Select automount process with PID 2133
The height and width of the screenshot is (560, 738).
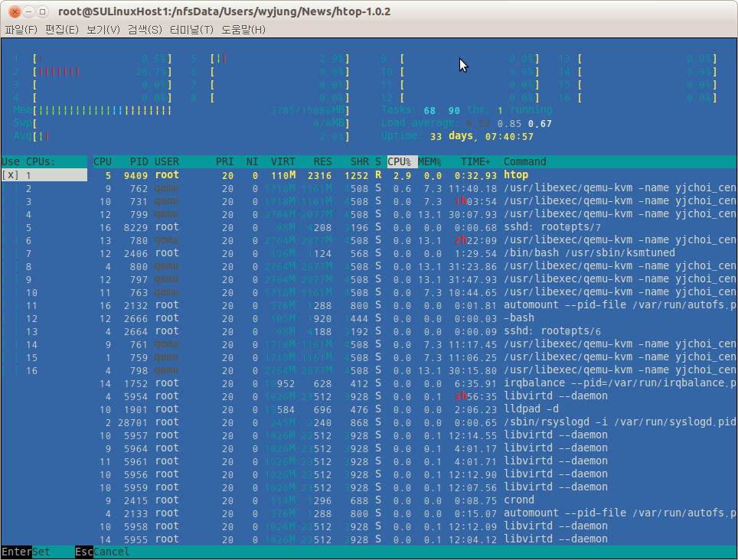pyautogui.click(x=415, y=513)
